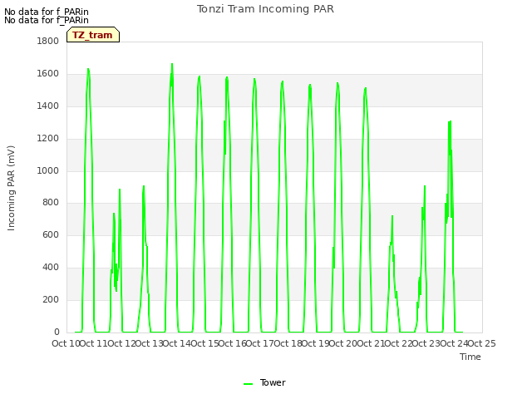Click the 200 y-axis tick label

[51, 299]
